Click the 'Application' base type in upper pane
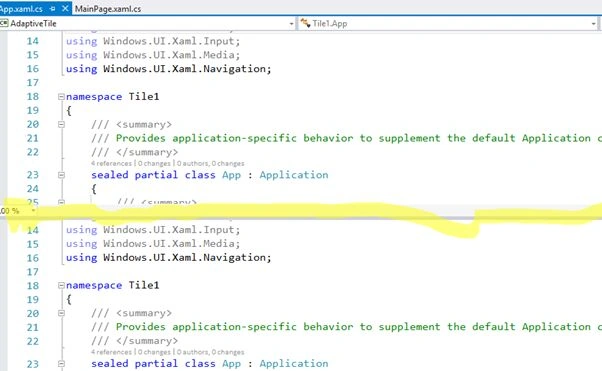Viewport: 602px width, 371px height. point(294,175)
